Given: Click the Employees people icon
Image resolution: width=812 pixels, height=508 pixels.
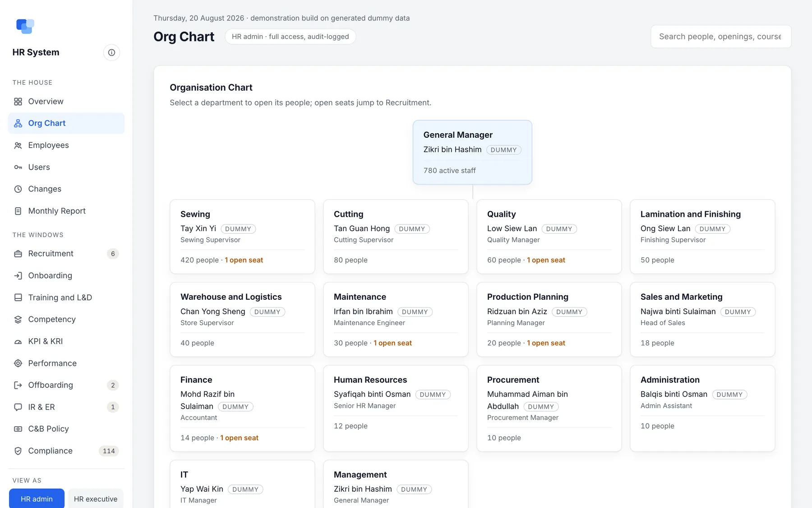Looking at the screenshot, I should pos(18,145).
